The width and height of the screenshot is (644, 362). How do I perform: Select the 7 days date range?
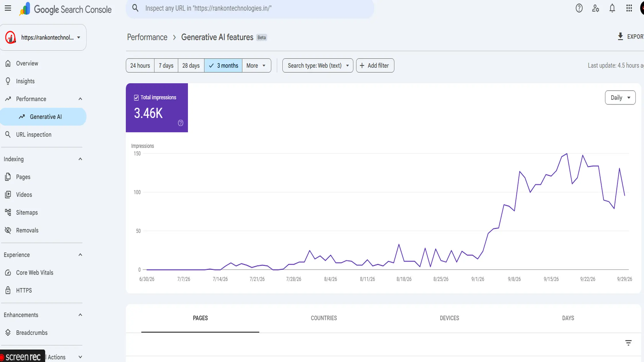tap(166, 66)
